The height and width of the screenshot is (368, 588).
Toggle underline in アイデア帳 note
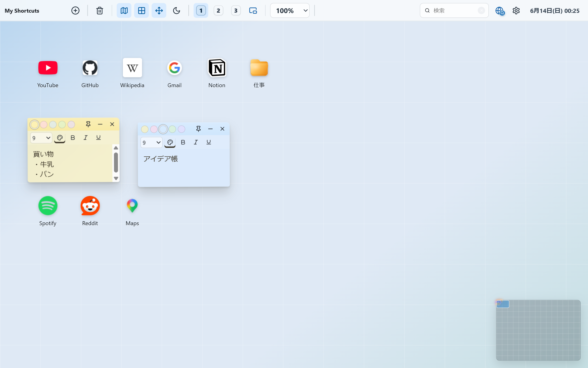(x=209, y=142)
